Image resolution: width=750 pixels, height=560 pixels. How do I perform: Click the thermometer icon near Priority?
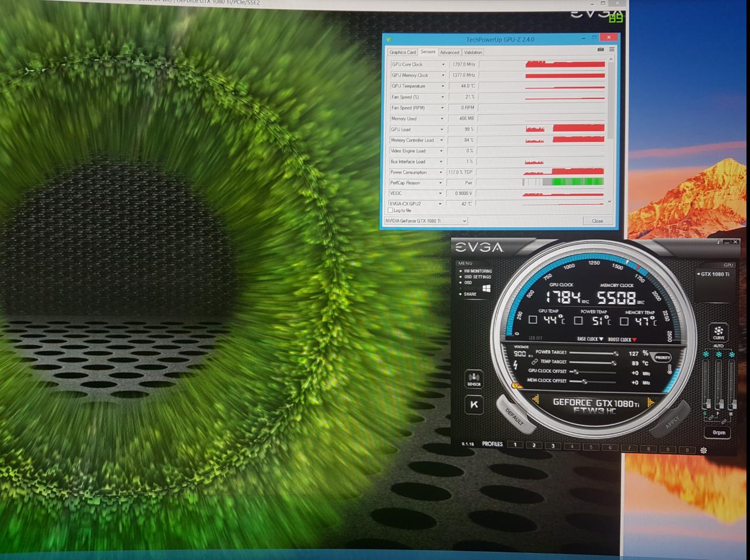click(x=669, y=370)
